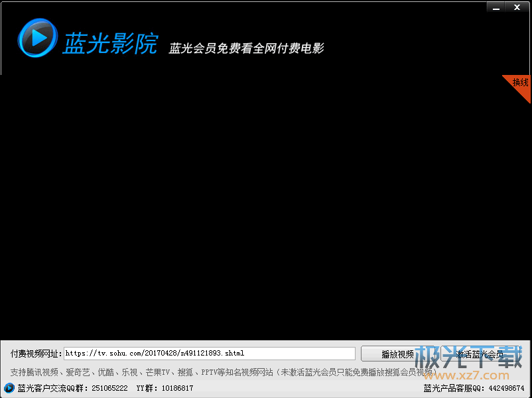Viewport: 532px width, 398px height.
Task: Open the 激活蓝光会员 activation panel
Action: [480, 354]
